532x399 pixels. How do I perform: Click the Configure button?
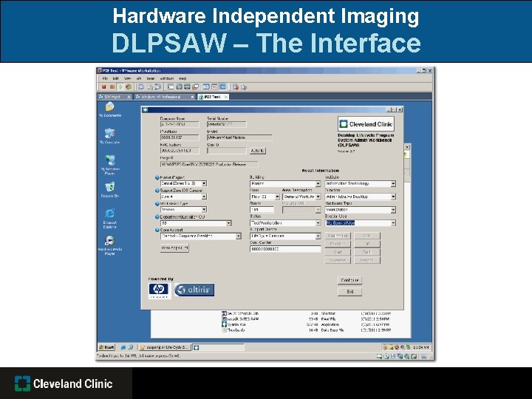pos(349,280)
